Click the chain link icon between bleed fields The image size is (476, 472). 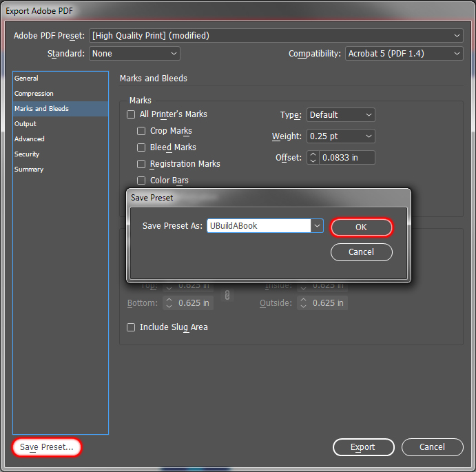227,295
